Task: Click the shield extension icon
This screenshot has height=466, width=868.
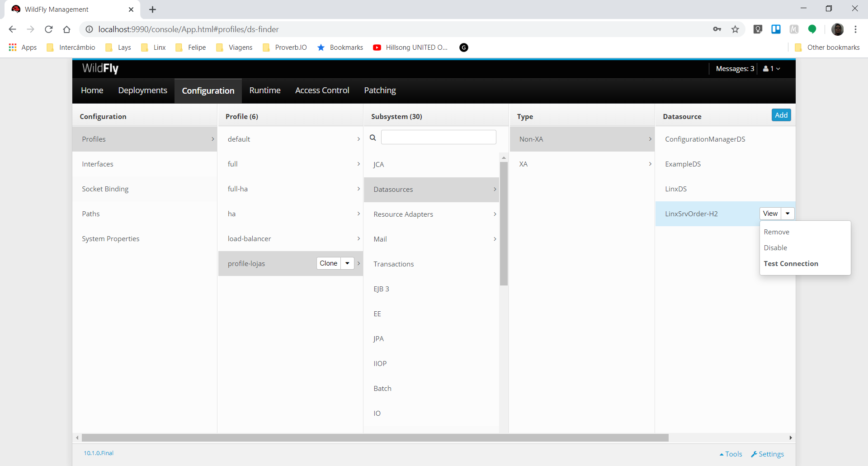Action: coord(758,29)
